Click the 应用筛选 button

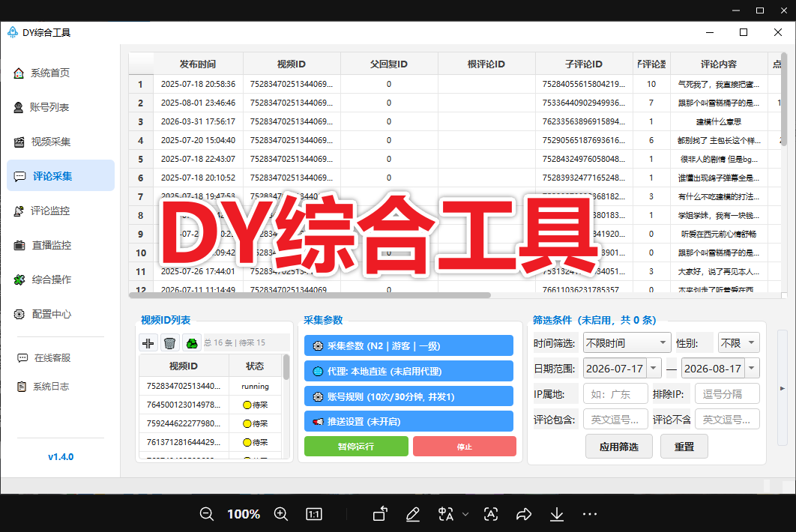[619, 447]
